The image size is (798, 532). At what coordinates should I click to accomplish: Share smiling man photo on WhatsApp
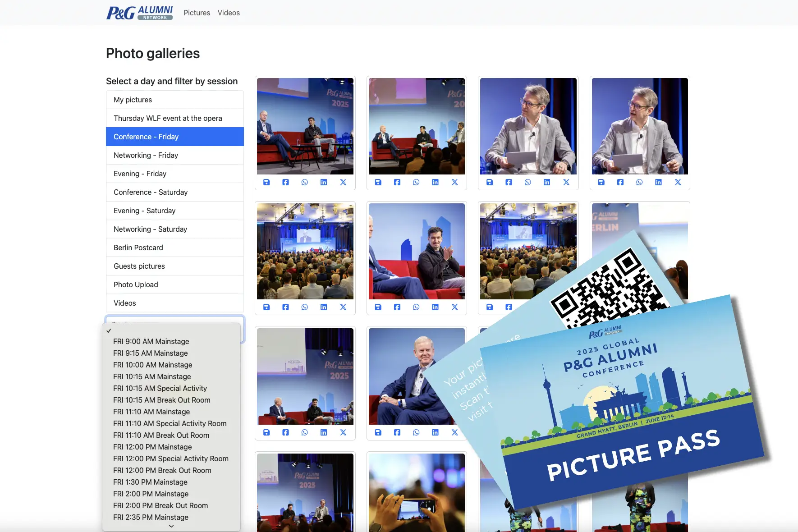[416, 307]
